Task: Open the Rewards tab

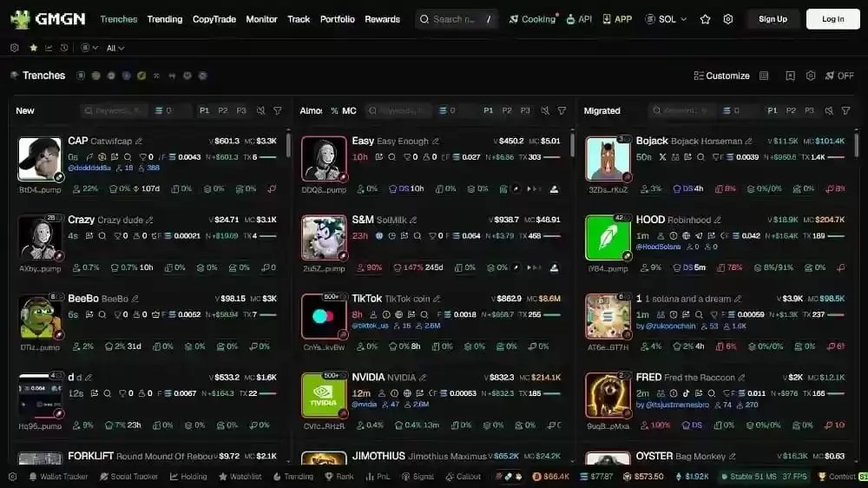Action: click(x=382, y=19)
